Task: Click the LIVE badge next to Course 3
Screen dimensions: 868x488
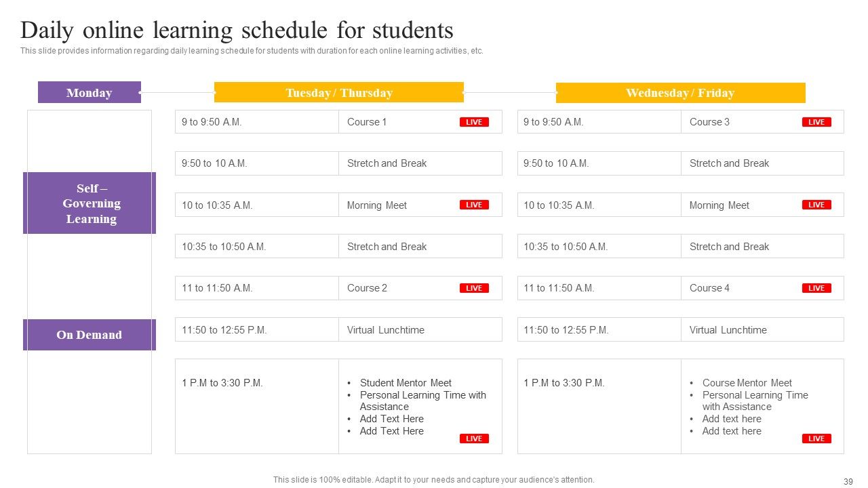Action: click(x=816, y=122)
